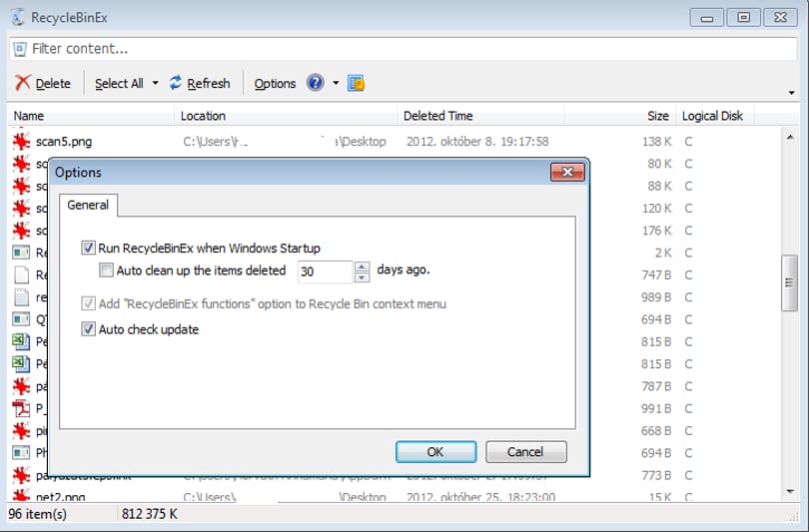Maximize the RecycleBinEx window
Viewport: 809px width, 532px height.
pos(743,18)
